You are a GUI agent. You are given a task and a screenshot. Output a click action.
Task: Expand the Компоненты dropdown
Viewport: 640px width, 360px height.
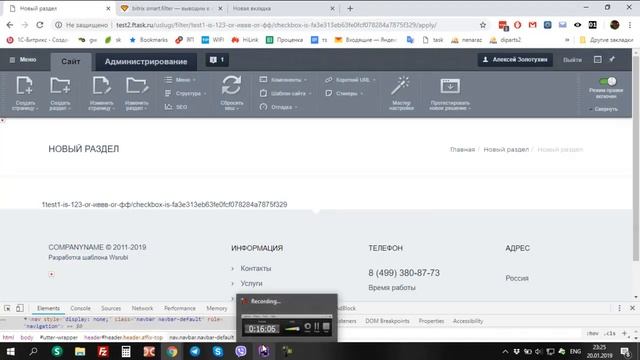(283, 80)
